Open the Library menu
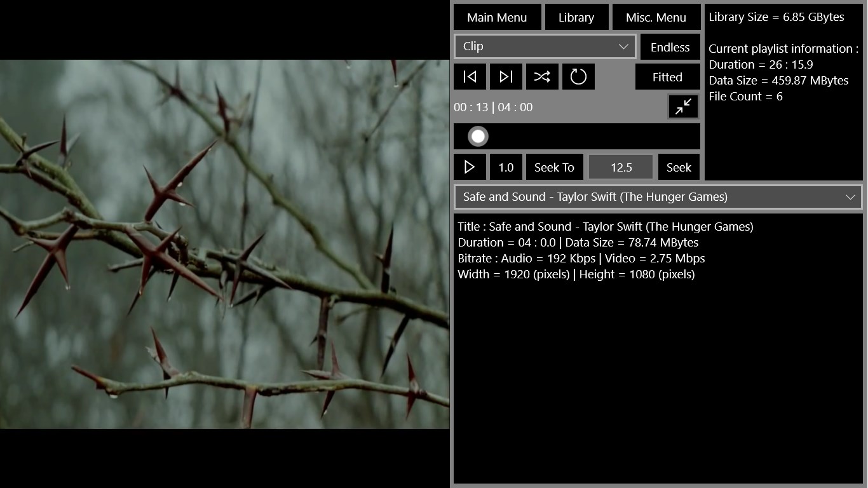Screen dimensions: 868x488 coord(576,17)
